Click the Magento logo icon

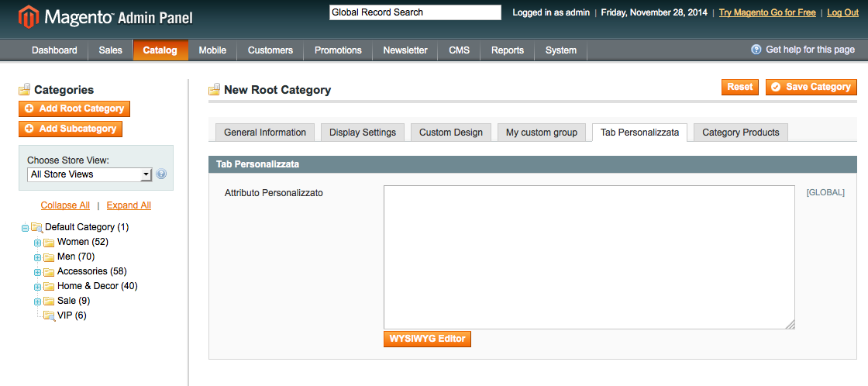(29, 17)
